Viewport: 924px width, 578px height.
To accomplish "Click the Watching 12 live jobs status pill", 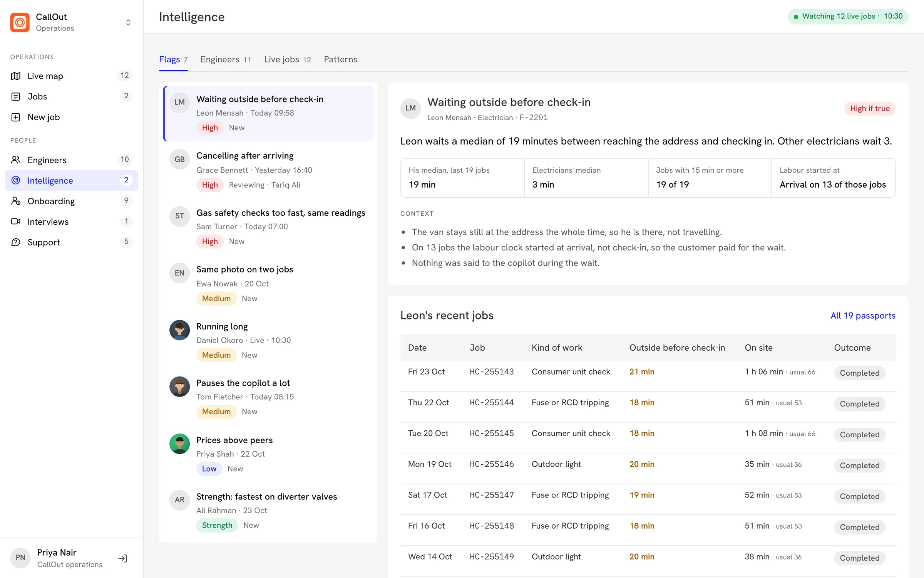I will [x=848, y=16].
